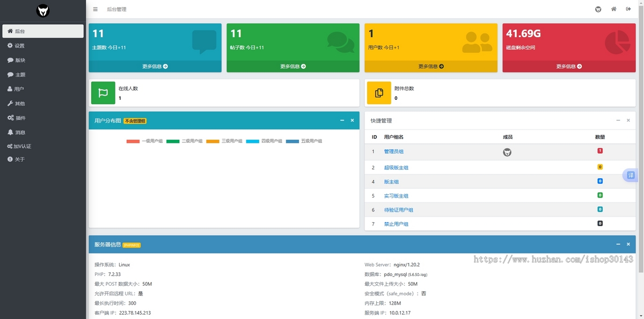This screenshot has width=644, height=319.
Task: Click the logout icon at top right
Action: click(x=628, y=9)
